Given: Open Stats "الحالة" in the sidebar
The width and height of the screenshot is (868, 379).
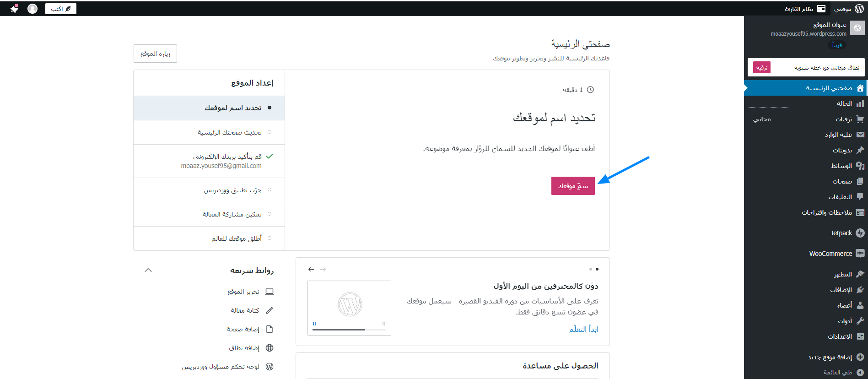Looking at the screenshot, I should click(x=805, y=104).
